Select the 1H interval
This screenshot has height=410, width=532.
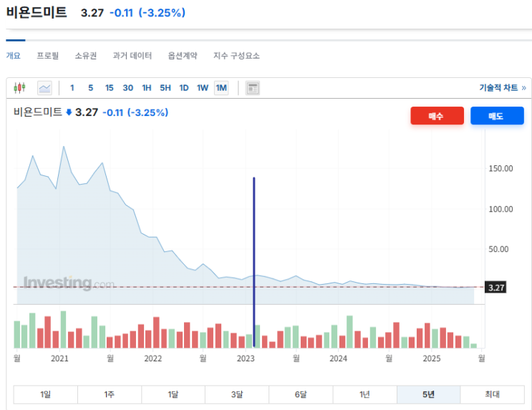coord(147,88)
